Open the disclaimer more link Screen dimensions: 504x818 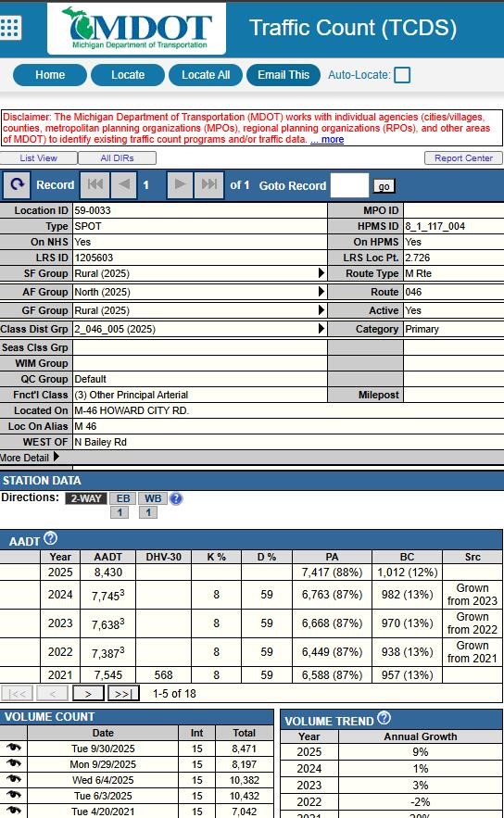tap(327, 139)
